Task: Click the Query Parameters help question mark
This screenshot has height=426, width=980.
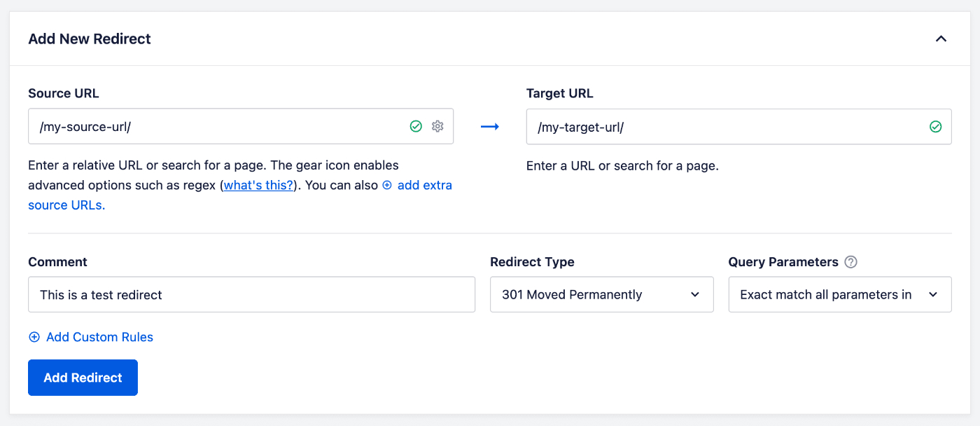Action: 850,261
